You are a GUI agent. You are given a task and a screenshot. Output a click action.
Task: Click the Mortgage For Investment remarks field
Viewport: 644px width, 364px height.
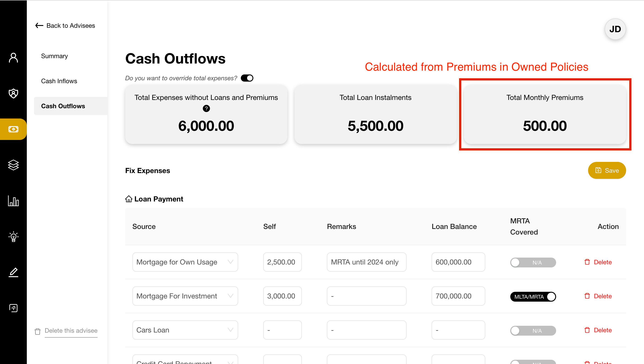[x=366, y=296]
